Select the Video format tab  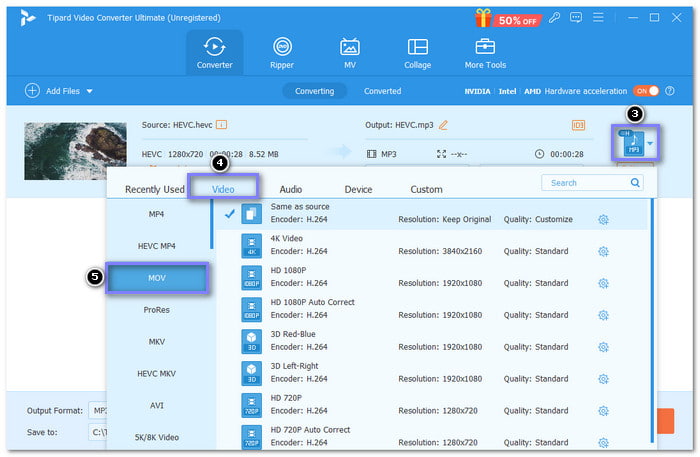[223, 189]
